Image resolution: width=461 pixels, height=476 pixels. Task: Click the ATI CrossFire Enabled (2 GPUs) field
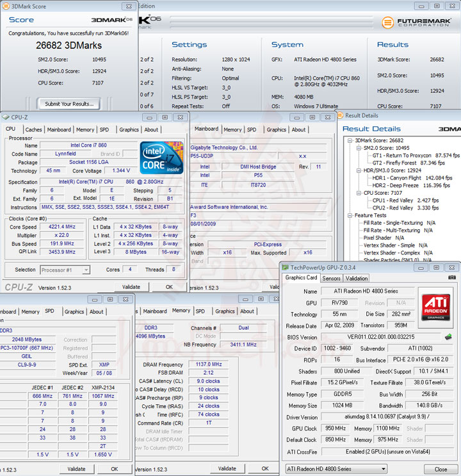coord(387,452)
